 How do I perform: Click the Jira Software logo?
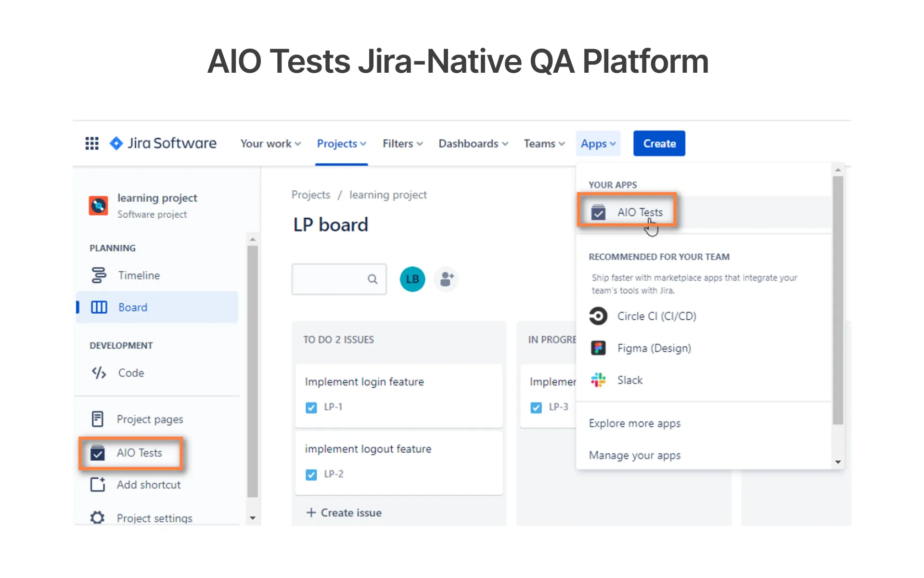(x=163, y=144)
